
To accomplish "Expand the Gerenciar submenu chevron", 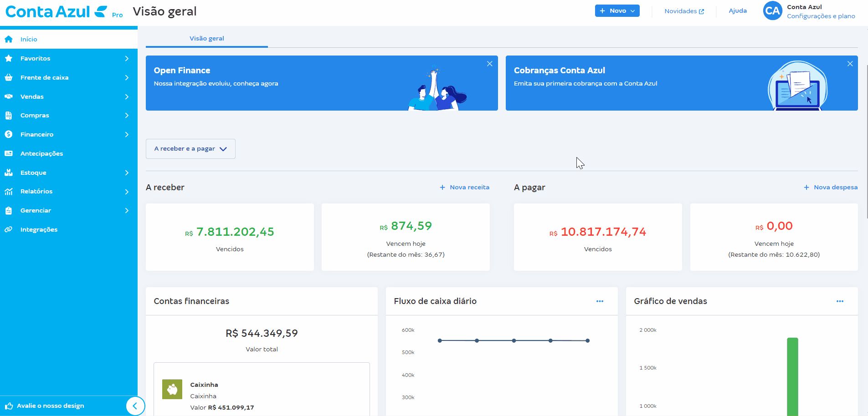I will click(127, 210).
